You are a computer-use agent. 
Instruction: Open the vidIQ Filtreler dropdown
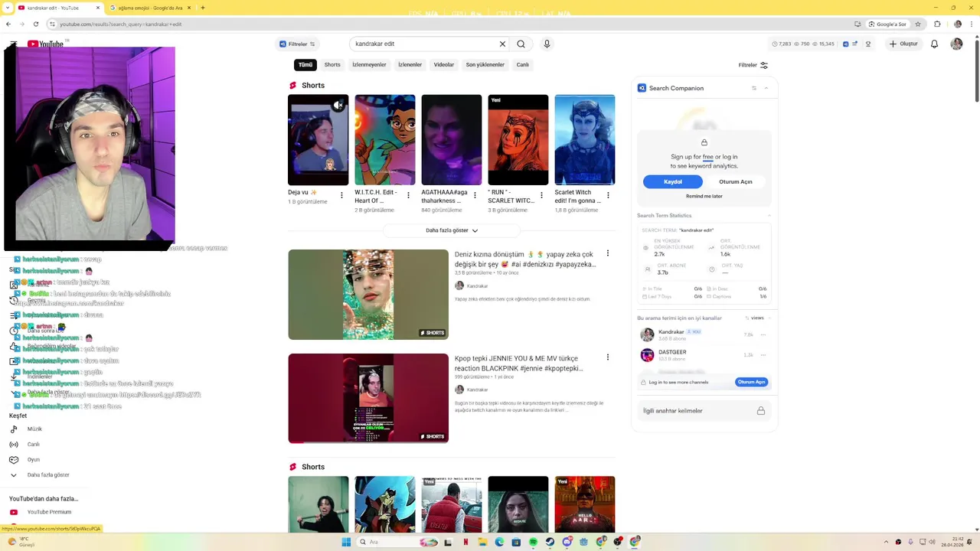[299, 44]
